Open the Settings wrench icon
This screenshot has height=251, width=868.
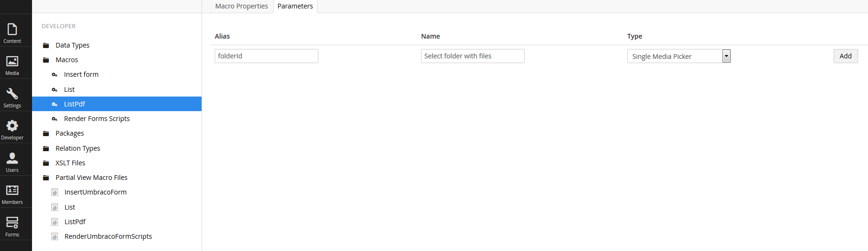12,94
